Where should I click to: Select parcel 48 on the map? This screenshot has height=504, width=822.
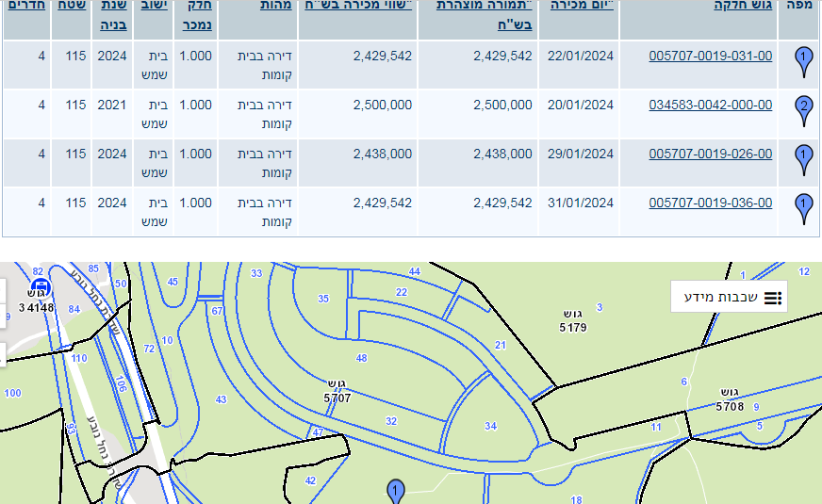362,358
